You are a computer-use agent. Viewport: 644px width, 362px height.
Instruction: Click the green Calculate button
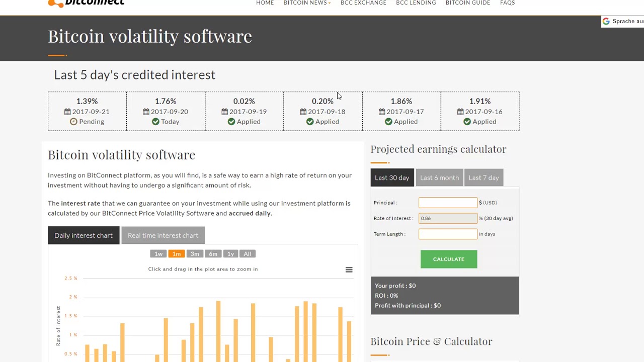click(x=449, y=259)
